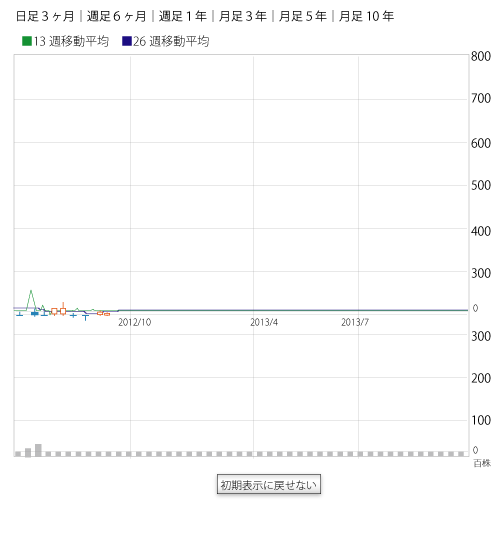The height and width of the screenshot is (550, 500).
Task: Switch to 月足10年 chart view
Action: [366, 16]
